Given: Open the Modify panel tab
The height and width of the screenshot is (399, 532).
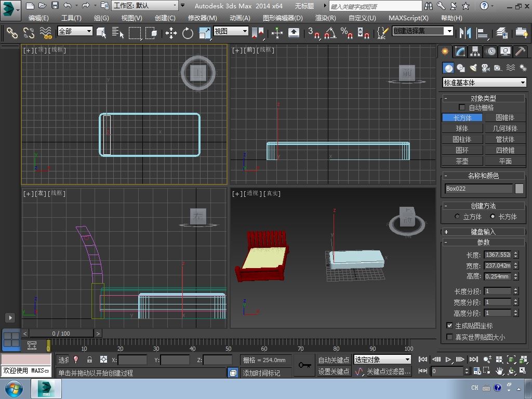Looking at the screenshot, I should [x=460, y=51].
